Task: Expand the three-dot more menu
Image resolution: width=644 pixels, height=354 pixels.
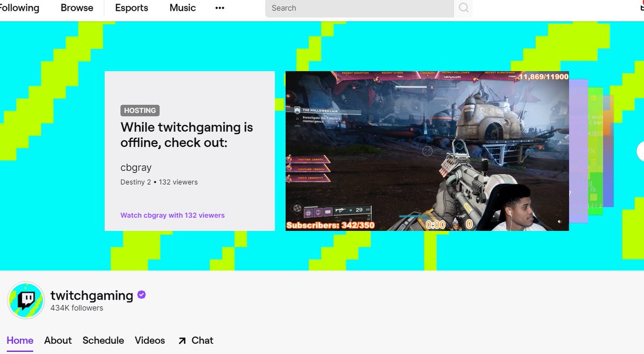Action: point(219,8)
